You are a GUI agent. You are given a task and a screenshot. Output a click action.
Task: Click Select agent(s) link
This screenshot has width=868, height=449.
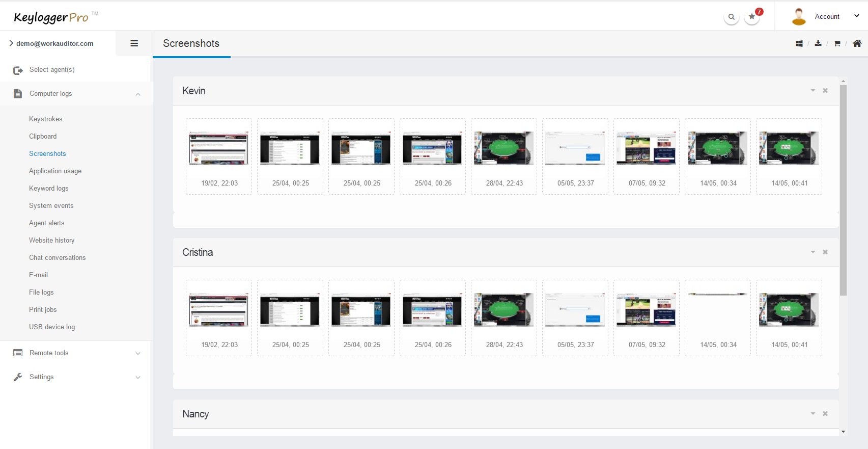pos(52,70)
